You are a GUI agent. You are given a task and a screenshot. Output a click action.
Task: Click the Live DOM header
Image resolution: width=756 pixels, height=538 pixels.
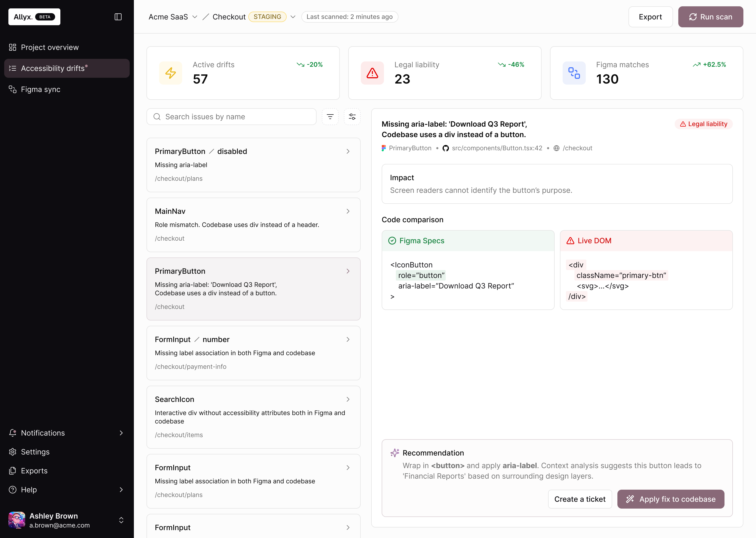[646, 241]
